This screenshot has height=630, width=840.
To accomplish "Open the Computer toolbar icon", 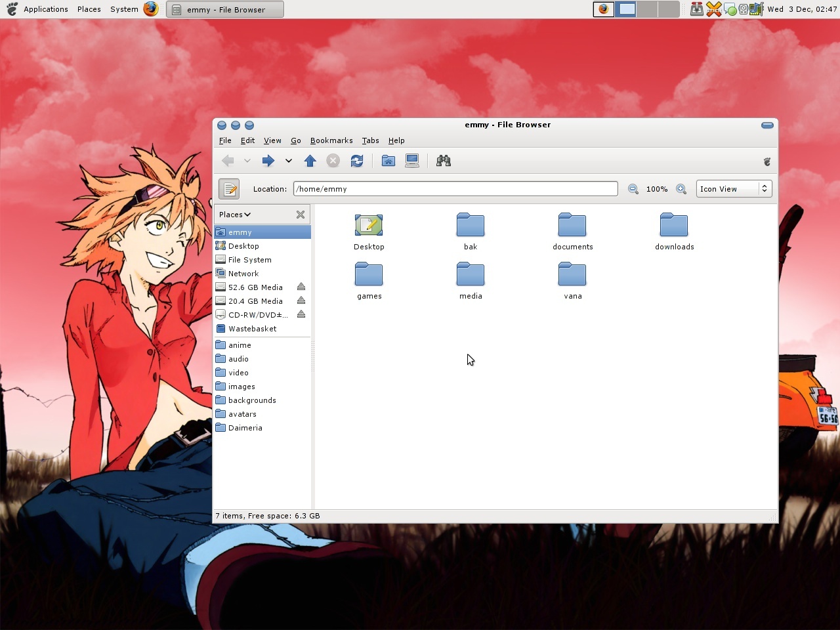I will click(412, 161).
